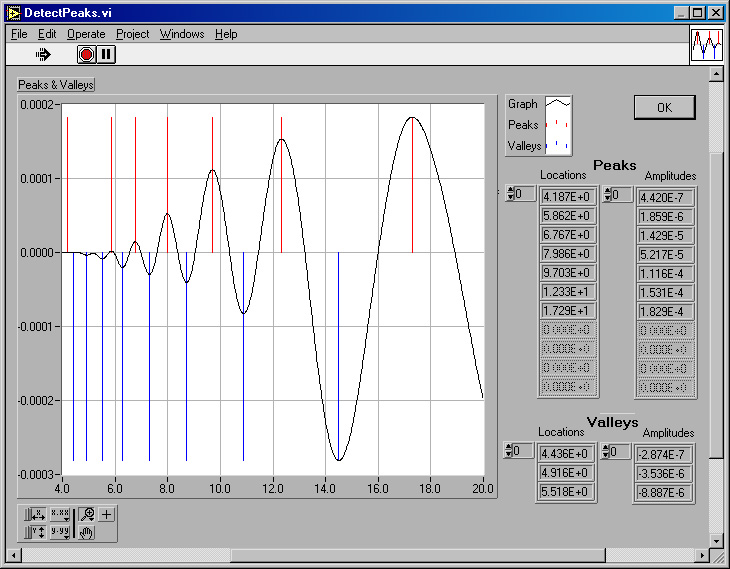Select the hand pan tool
This screenshot has height=569, width=730.
tap(87, 532)
